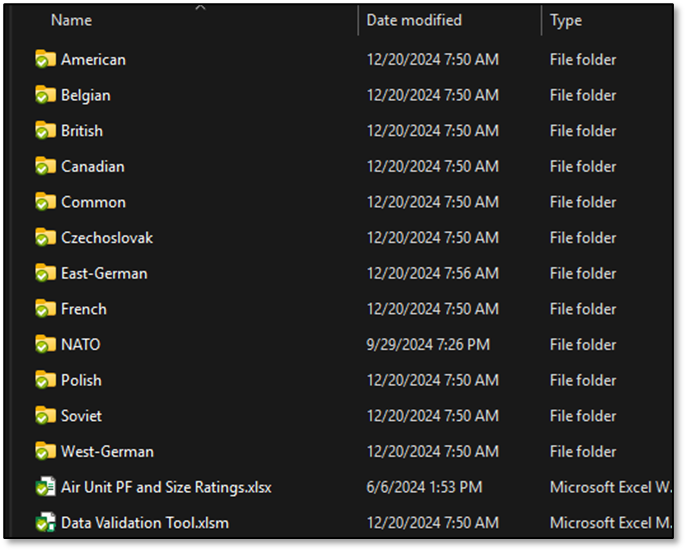
Task: Select the Canadian folder name
Action: tap(93, 167)
